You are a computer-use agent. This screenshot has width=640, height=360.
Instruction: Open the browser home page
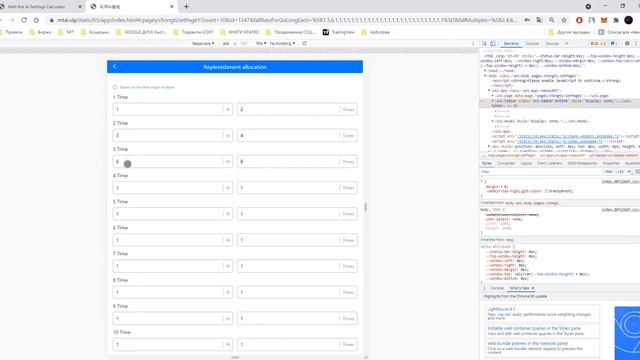click(36, 20)
